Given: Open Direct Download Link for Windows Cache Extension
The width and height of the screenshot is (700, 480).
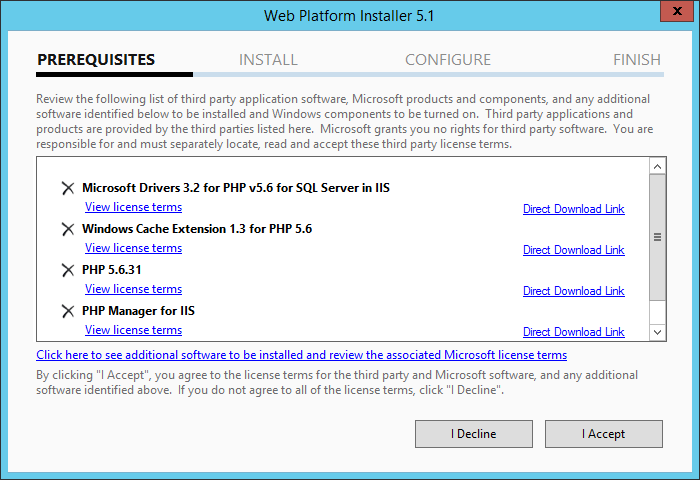Looking at the screenshot, I should pos(573,250).
